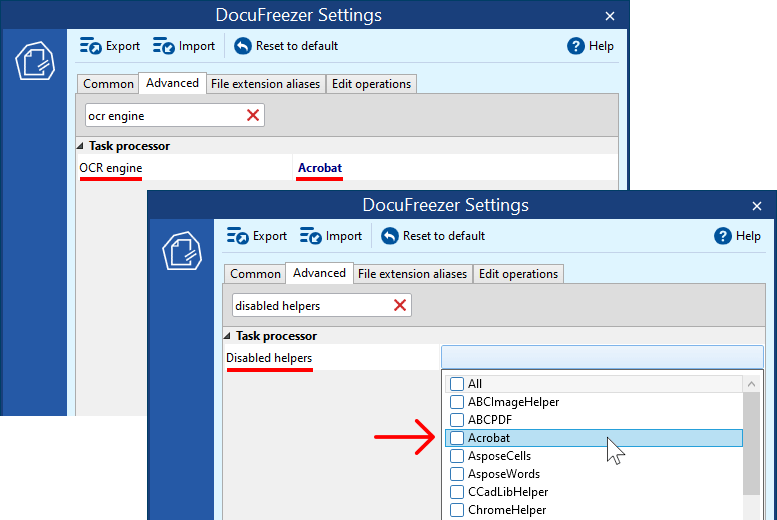Switch to Common tab in back window
This screenshot has width=777, height=520.
pyautogui.click(x=108, y=84)
